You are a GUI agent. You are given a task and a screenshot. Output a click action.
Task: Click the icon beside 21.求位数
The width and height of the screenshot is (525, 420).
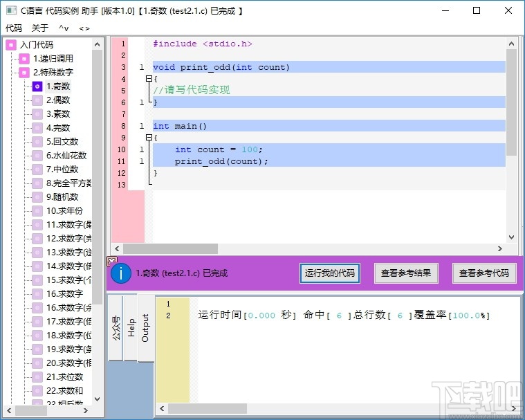(x=37, y=377)
